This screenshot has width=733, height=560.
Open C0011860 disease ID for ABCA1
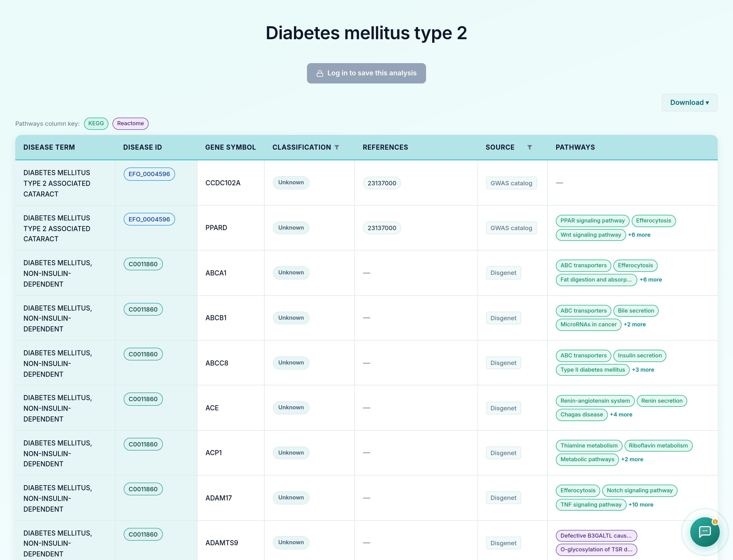tap(143, 264)
